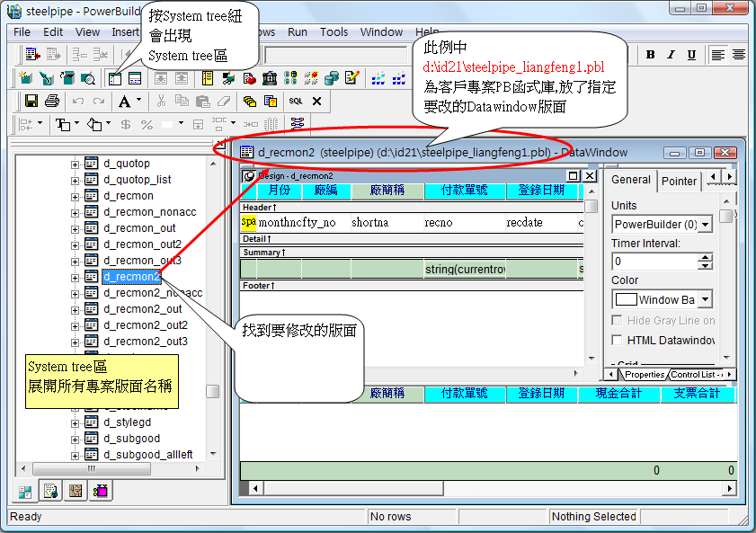This screenshot has height=533, width=756.
Task: Select the General properties tab
Action: (631, 180)
